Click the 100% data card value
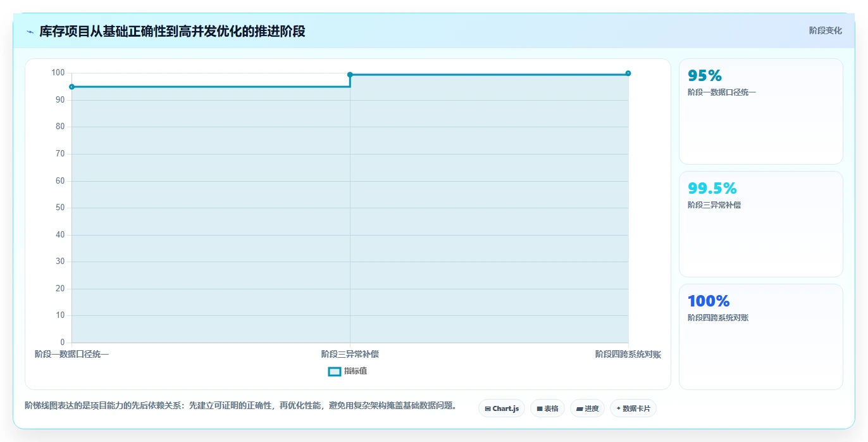The image size is (868, 442). (x=709, y=301)
